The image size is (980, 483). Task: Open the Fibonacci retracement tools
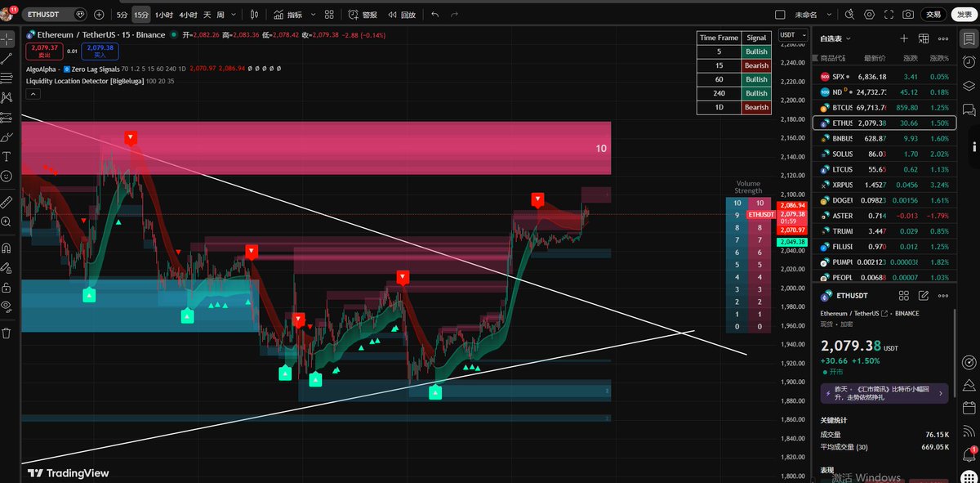(x=7, y=78)
